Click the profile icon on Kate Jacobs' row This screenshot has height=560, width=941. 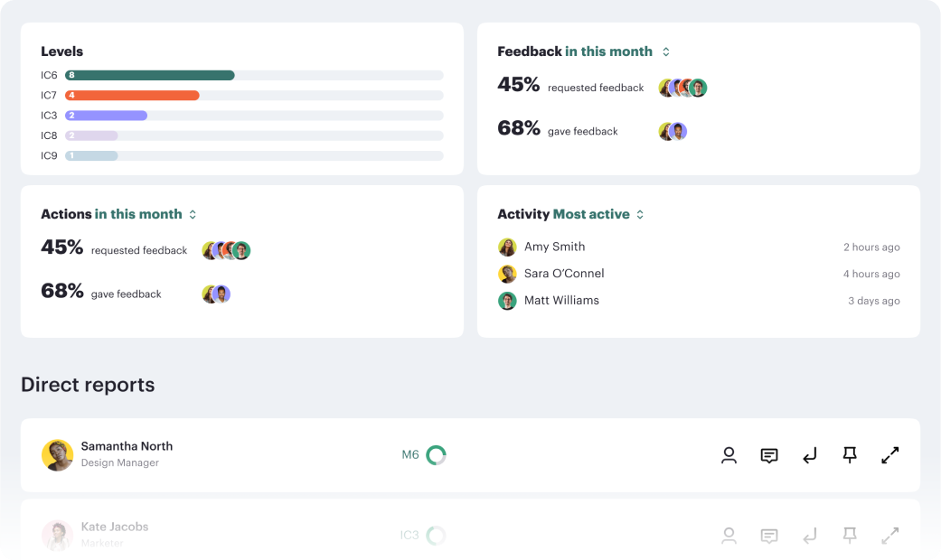[x=729, y=536]
